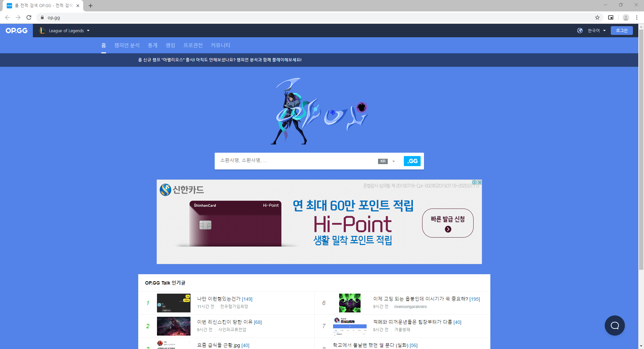
Task: Click the Hi-Point card image
Action: [x=235, y=223]
